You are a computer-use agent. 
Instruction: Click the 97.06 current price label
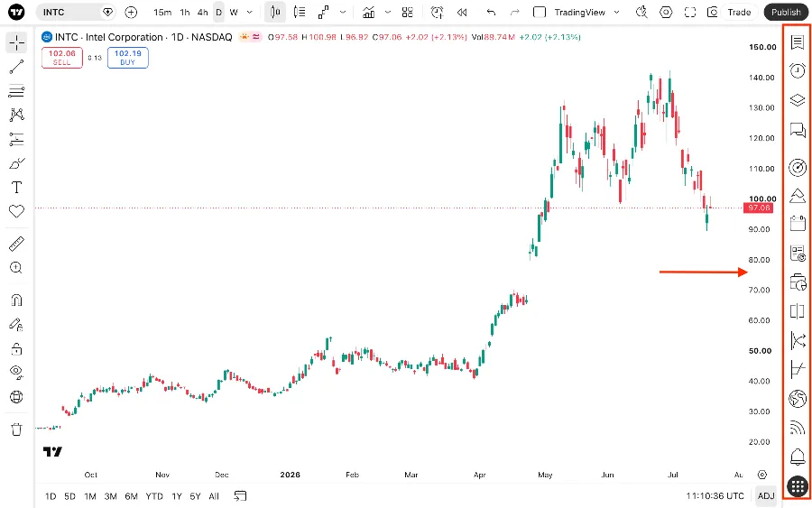759,208
